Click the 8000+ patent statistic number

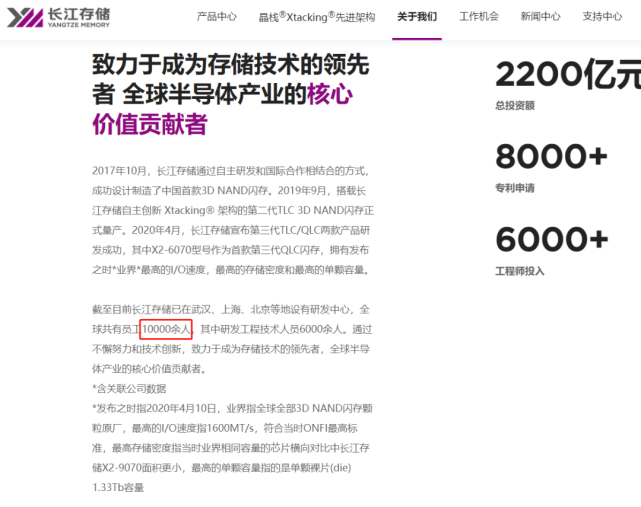pos(551,157)
